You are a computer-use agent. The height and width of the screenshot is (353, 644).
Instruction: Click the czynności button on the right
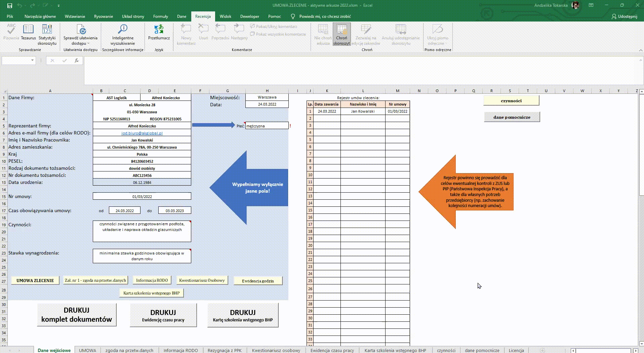point(511,101)
